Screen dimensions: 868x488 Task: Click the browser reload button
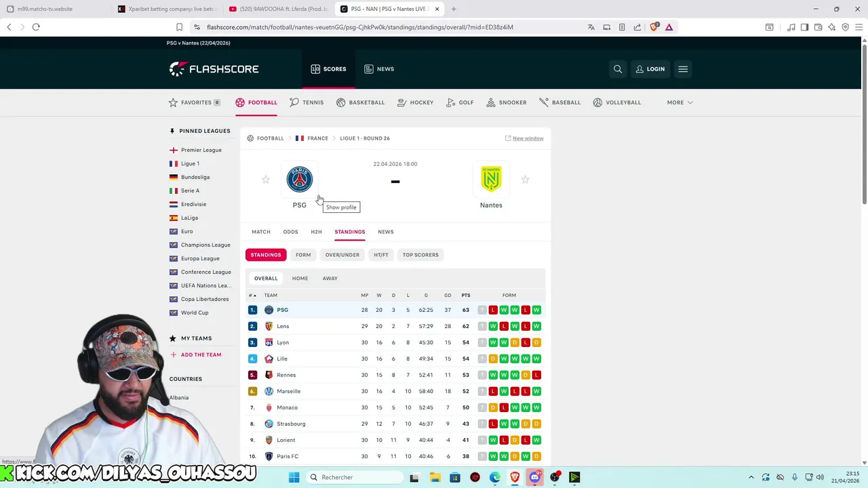tap(36, 27)
